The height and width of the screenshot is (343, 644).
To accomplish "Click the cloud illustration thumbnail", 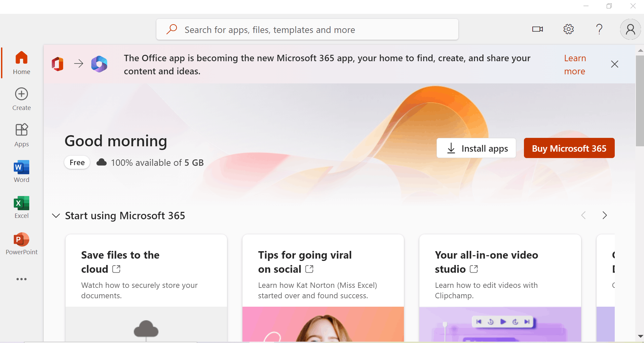I will point(146,324).
